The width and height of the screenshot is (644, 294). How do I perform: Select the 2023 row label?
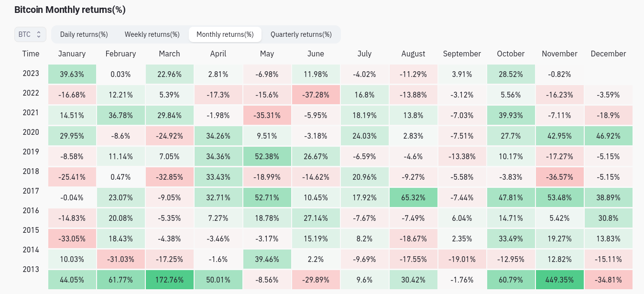(x=31, y=74)
